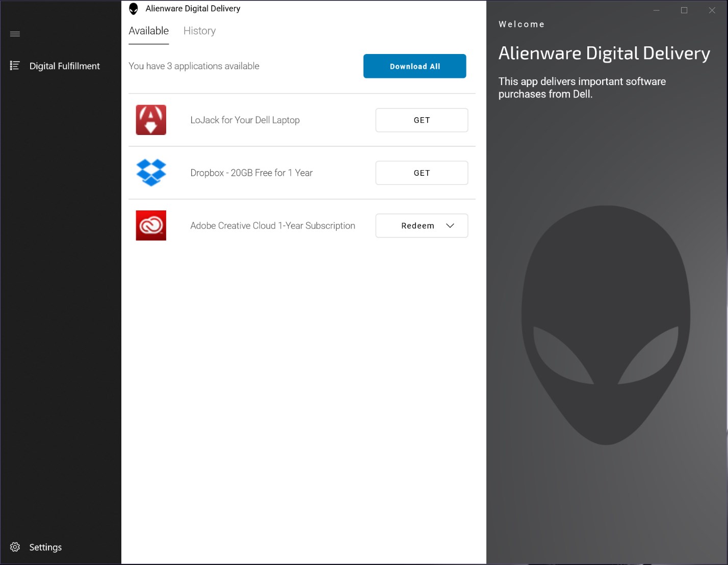Click the Dropbox - 20GB Free for 1 Year title
The image size is (728, 565).
point(251,173)
